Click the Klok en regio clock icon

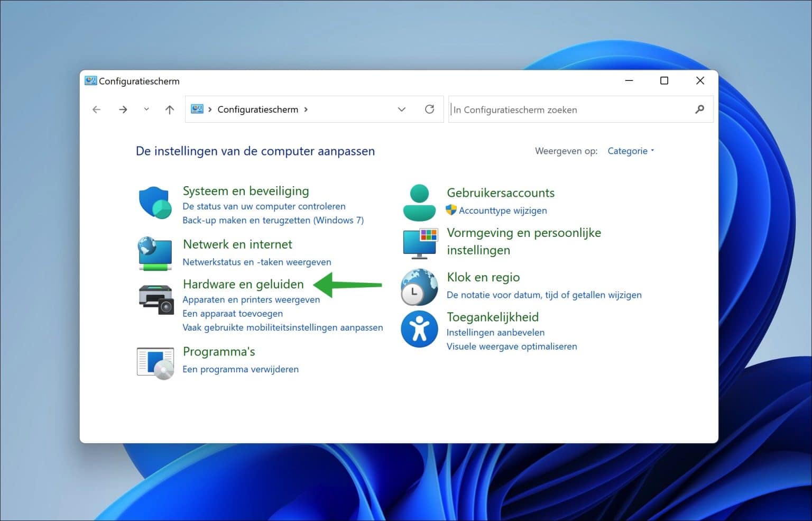[419, 287]
